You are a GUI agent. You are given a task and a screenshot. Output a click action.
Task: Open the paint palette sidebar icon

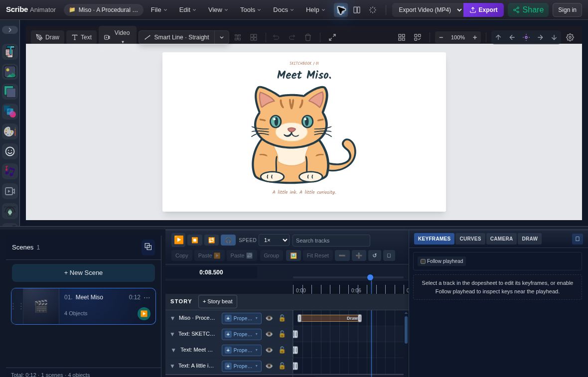[10, 131]
